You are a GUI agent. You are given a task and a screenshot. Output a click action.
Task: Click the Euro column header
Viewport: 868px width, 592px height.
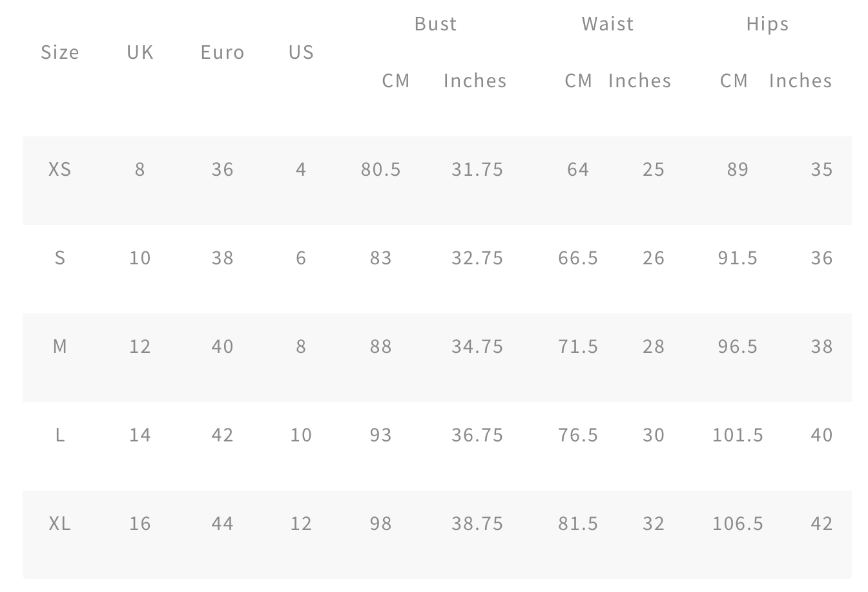(x=223, y=52)
